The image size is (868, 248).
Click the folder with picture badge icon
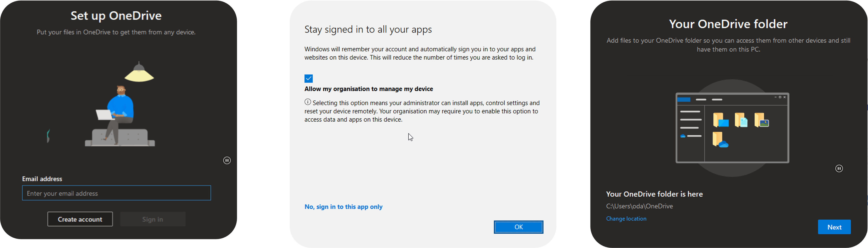click(761, 120)
